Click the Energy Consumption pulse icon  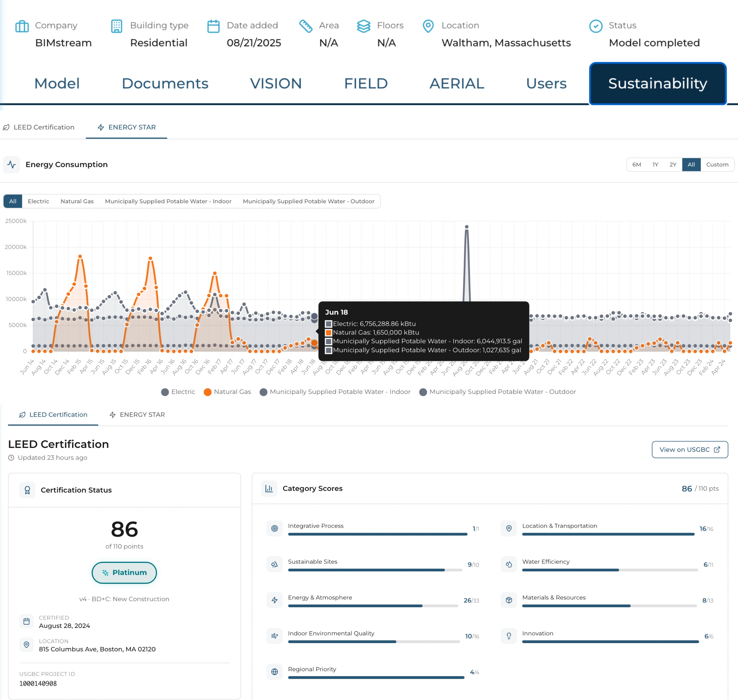click(12, 164)
